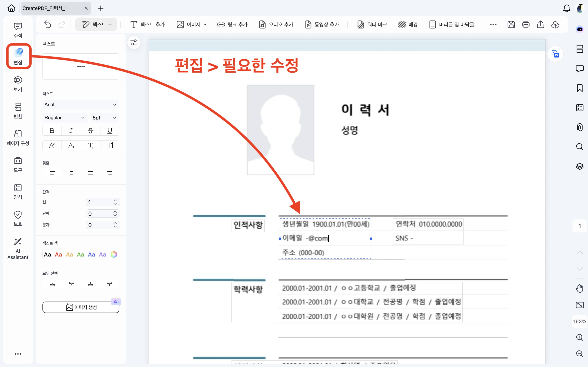
Task: Open the attachments paperclip panel
Action: point(579,127)
